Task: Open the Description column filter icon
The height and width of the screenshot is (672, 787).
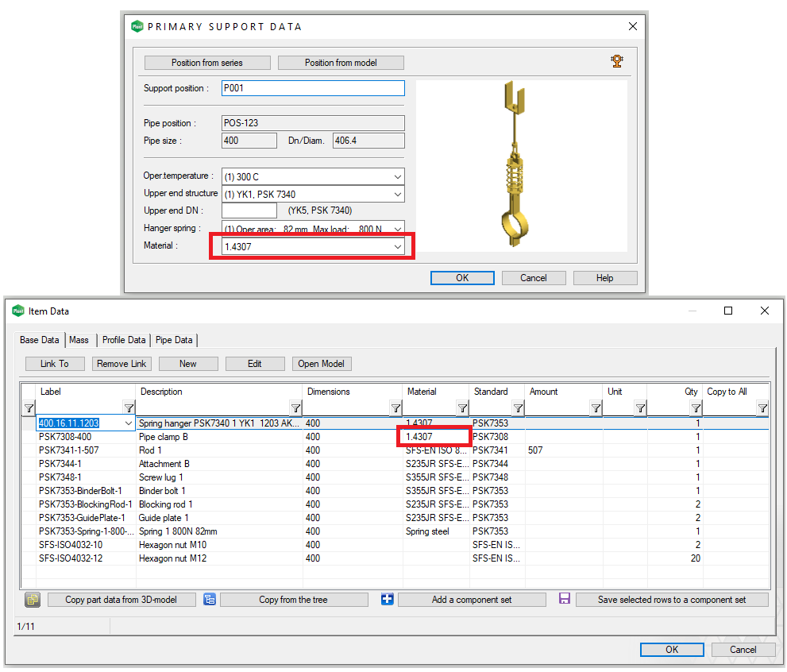Action: tap(295, 408)
